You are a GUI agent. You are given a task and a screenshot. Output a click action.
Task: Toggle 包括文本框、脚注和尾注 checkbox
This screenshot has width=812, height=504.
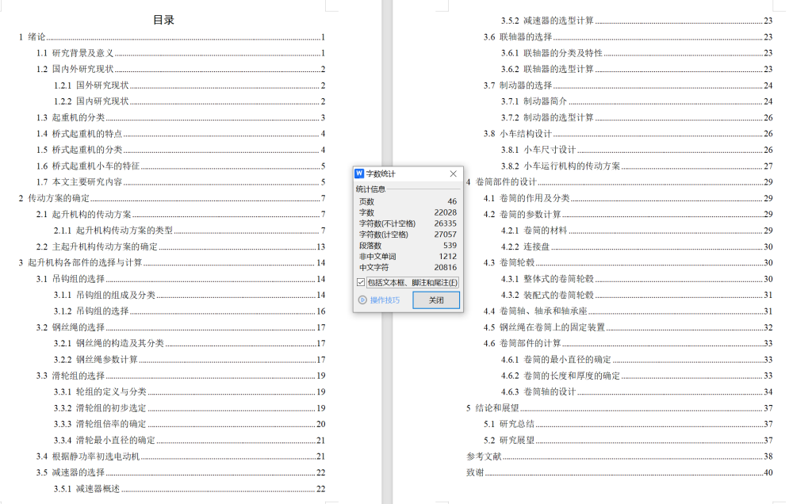point(361,282)
